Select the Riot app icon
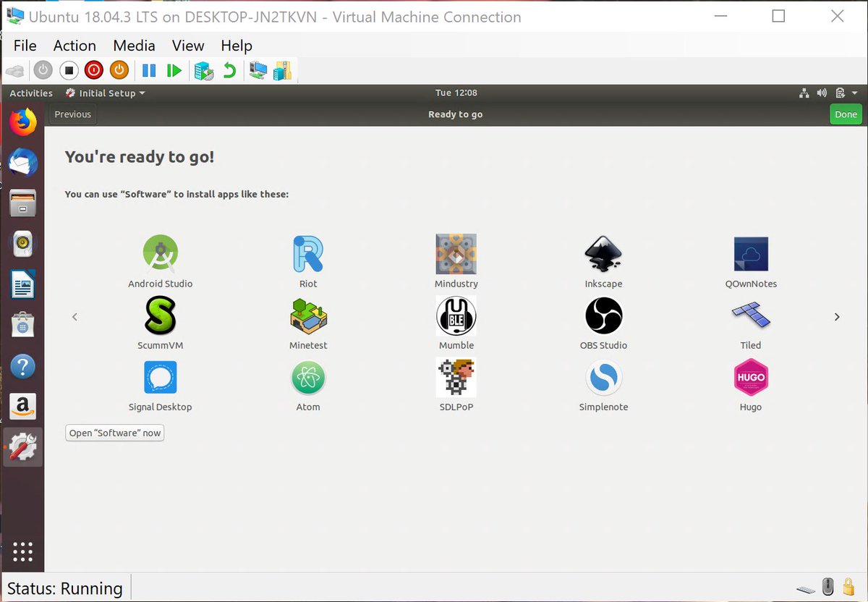This screenshot has height=602, width=868. [308, 254]
